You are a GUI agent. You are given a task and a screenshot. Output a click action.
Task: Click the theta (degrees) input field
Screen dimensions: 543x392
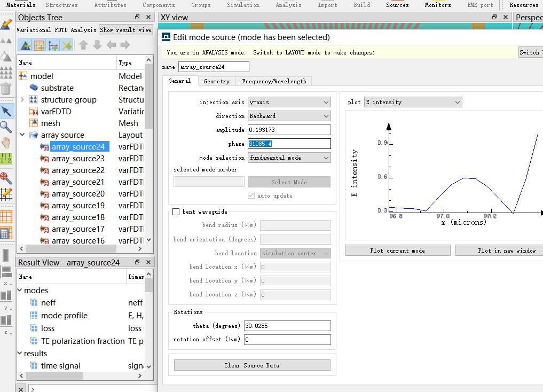point(287,326)
